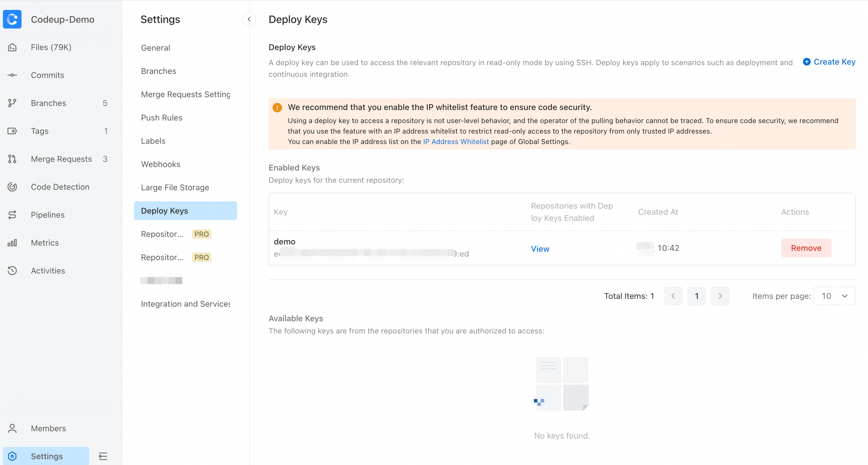The image size is (868, 465).
Task: Click the Metrics bar chart icon
Action: click(12, 243)
